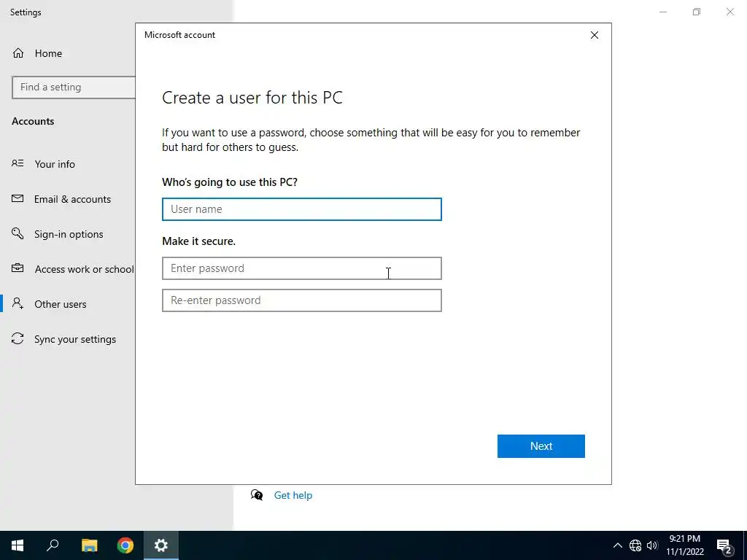Go to Sign-in options
Viewport: 747px width, 560px height.
69,234
